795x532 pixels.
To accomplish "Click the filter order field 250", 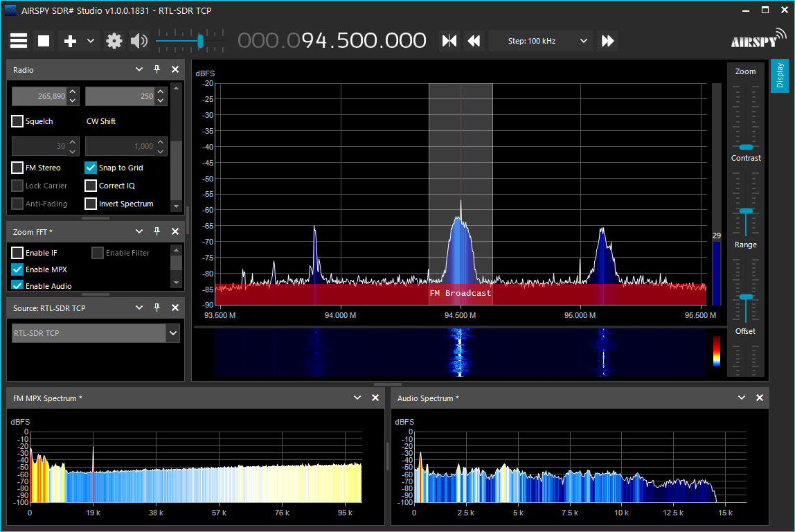I will 120,96.
